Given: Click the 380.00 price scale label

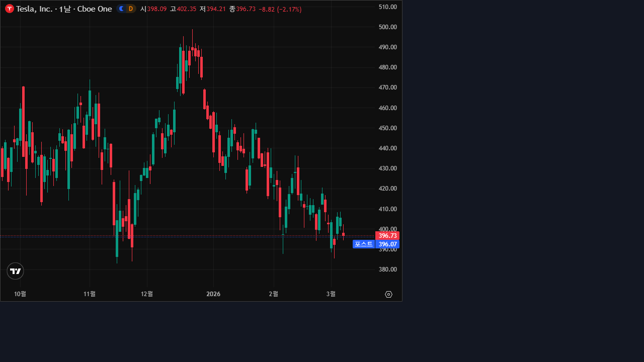Looking at the screenshot, I should click(x=388, y=269).
